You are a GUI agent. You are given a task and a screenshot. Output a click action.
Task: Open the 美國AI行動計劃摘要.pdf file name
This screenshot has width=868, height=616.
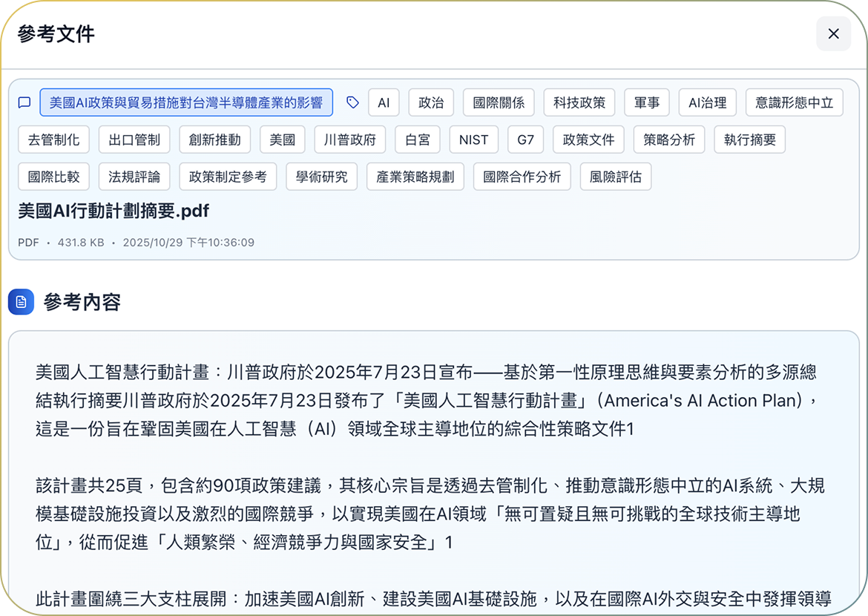[x=114, y=212]
